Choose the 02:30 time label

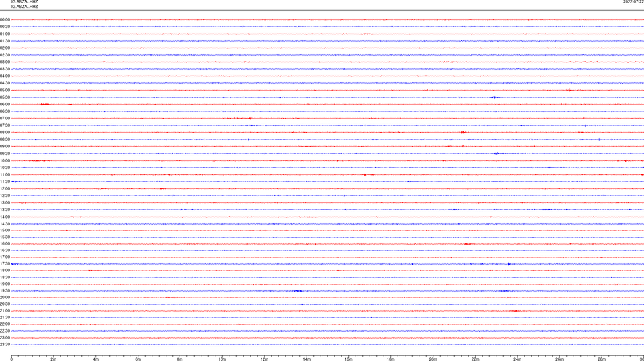click(5, 55)
